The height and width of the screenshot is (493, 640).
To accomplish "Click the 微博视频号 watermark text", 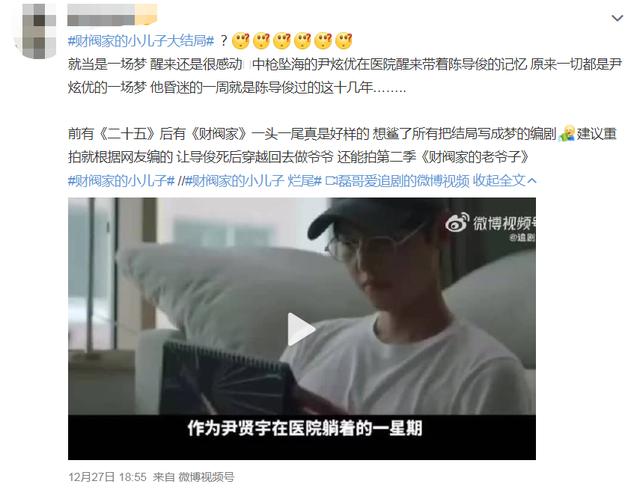I will click(504, 223).
